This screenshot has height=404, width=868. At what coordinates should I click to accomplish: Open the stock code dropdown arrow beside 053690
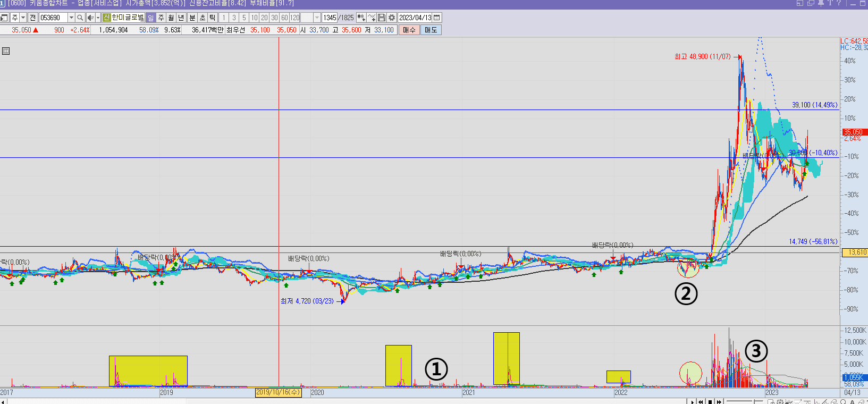(x=71, y=18)
